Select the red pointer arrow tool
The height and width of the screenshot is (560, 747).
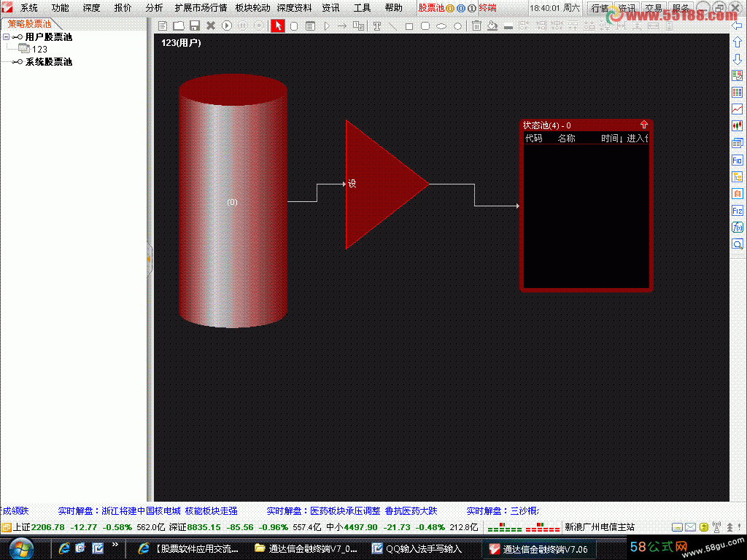278,26
